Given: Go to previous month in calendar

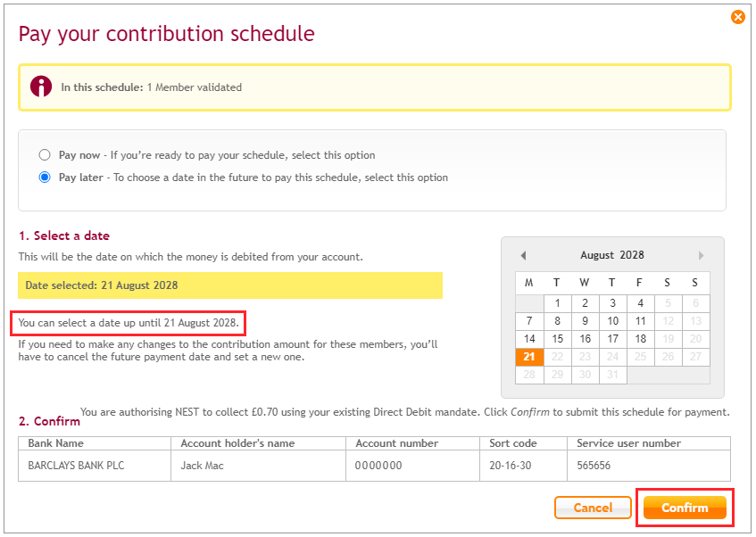Looking at the screenshot, I should pos(523,255).
